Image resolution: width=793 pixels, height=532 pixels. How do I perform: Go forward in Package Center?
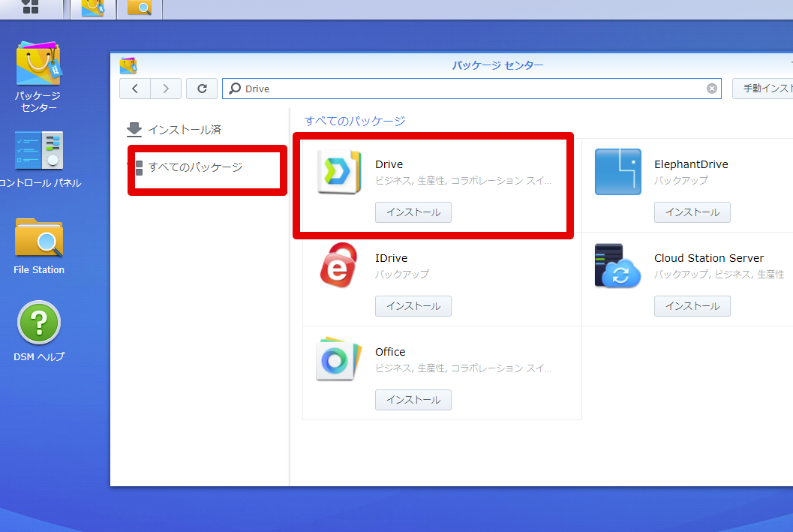166,89
